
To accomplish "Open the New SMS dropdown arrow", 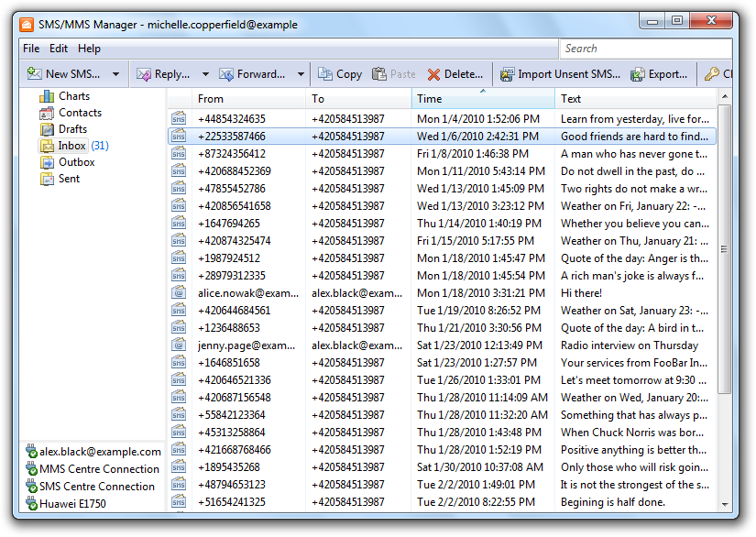I will pyautogui.click(x=115, y=74).
